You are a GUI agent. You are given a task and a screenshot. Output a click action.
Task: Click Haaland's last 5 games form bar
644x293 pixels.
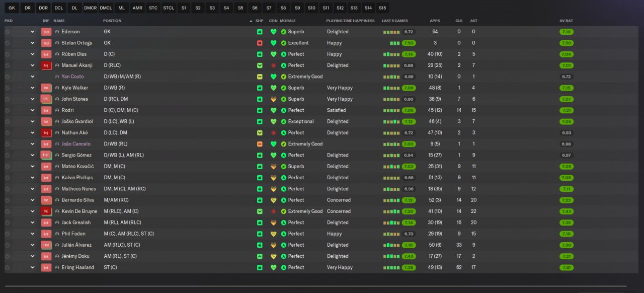pos(391,268)
